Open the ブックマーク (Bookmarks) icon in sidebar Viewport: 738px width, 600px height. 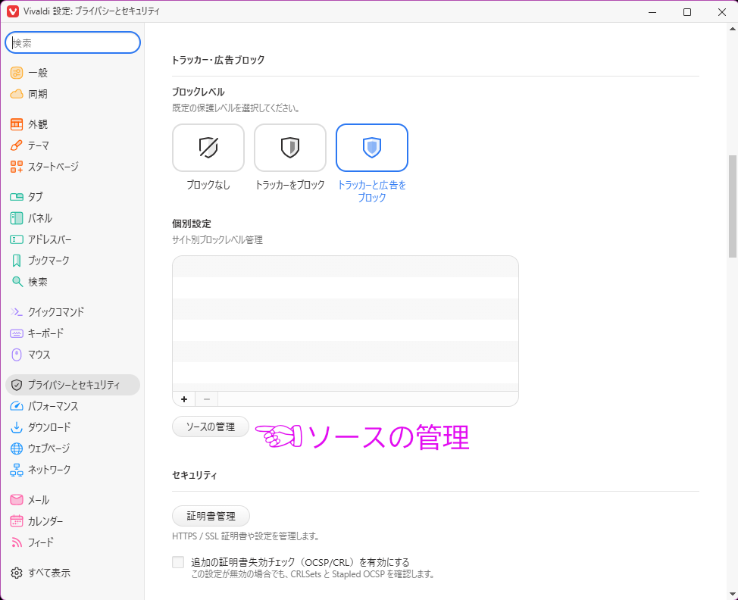pyautogui.click(x=16, y=260)
